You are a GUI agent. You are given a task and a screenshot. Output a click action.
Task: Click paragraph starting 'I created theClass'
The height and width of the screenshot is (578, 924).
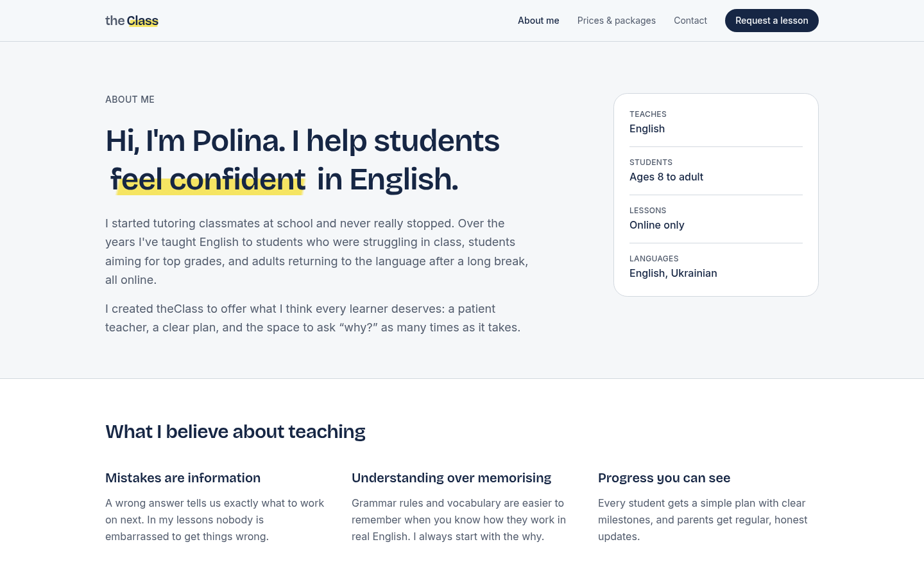[313, 318]
